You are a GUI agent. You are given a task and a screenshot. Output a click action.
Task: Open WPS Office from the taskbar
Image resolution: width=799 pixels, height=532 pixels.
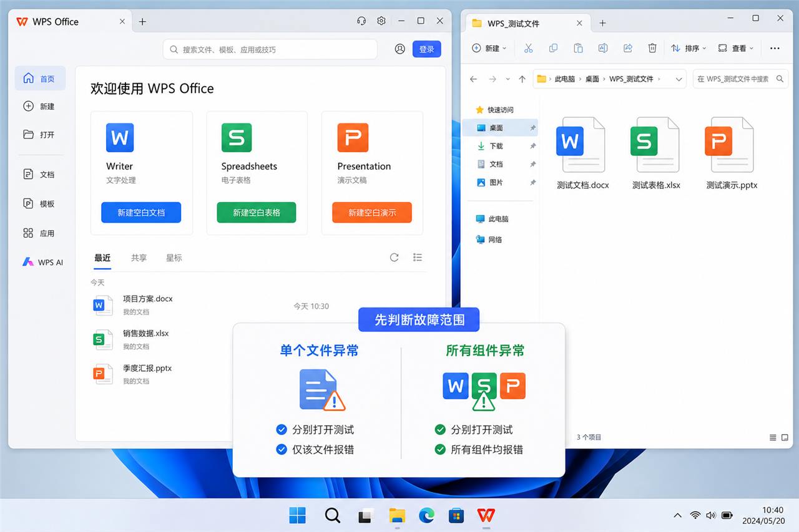[x=486, y=515]
